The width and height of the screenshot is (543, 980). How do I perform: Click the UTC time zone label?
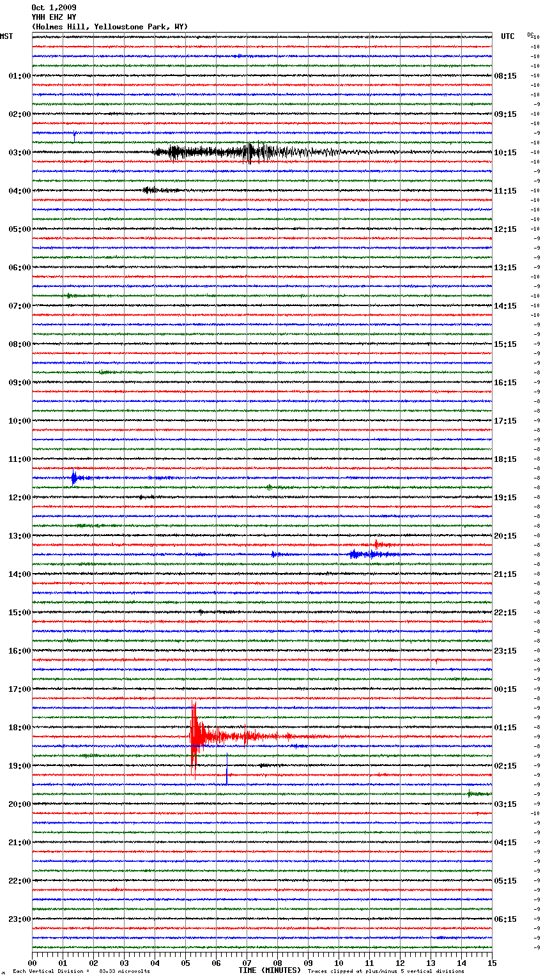click(508, 36)
